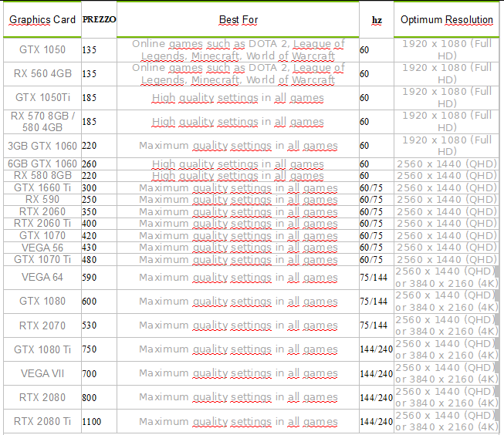
Task: Click the GTX 1070 cell
Action: coord(42,235)
